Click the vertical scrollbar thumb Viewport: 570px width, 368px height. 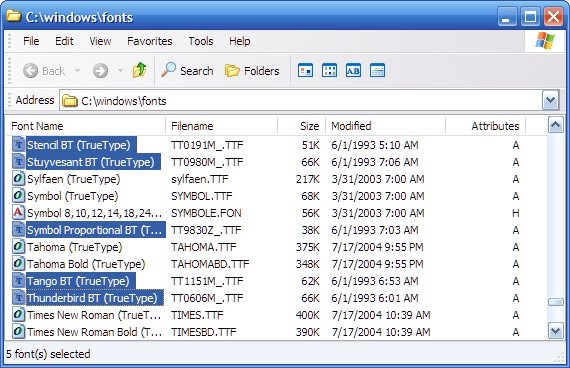(555, 302)
